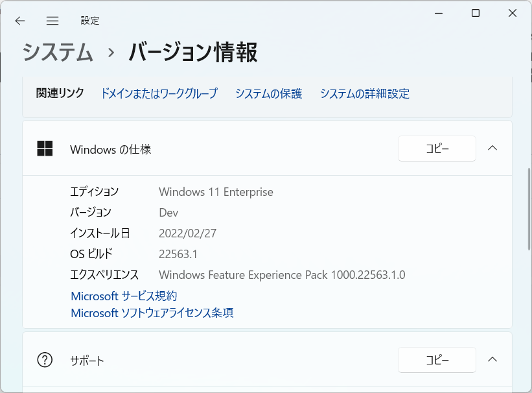Minimize the 設定 window
The image size is (532, 393).
(x=439, y=13)
